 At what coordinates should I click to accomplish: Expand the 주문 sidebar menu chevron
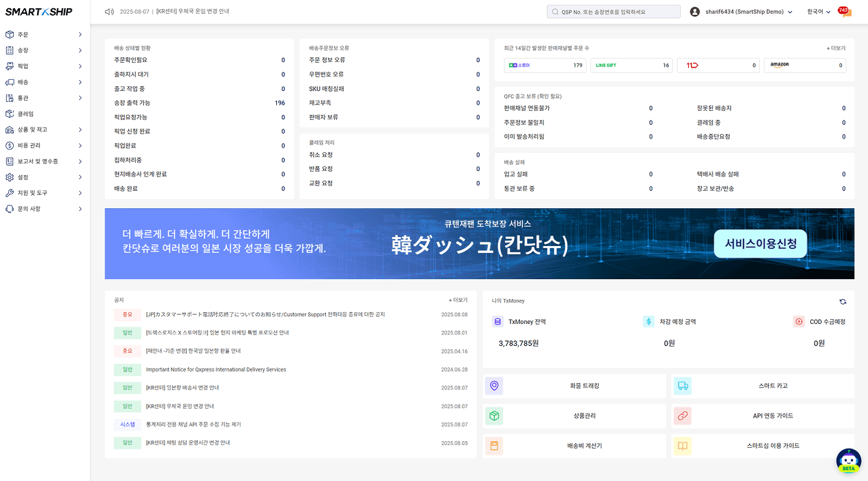coord(80,34)
